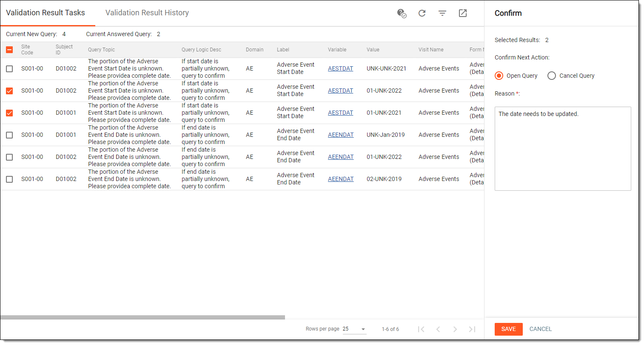The height and width of the screenshot is (345, 644).
Task: Click the CANCEL button
Action: pyautogui.click(x=541, y=329)
